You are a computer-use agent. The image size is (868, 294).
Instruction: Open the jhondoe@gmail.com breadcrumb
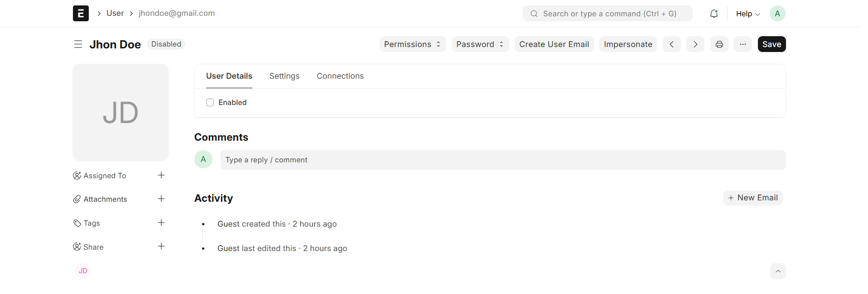pyautogui.click(x=177, y=14)
